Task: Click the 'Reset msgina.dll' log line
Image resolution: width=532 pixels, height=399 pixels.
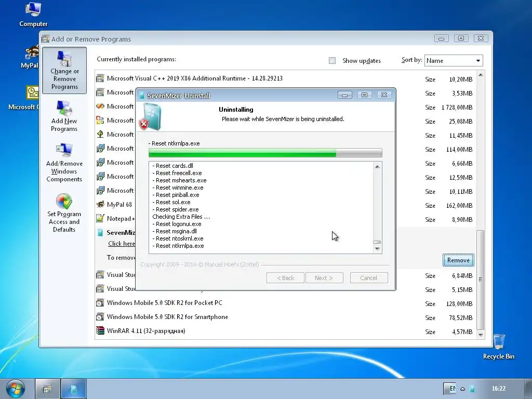Action: click(175, 231)
